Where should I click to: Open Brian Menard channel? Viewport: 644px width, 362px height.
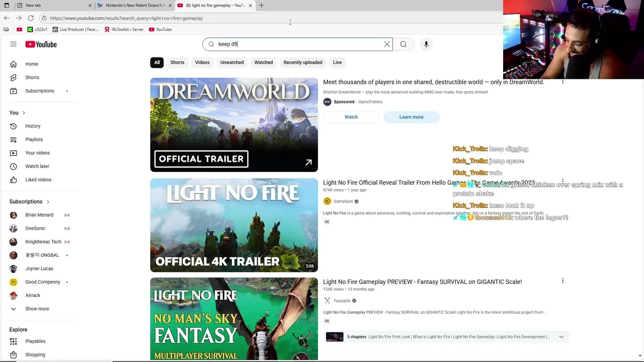(39, 215)
